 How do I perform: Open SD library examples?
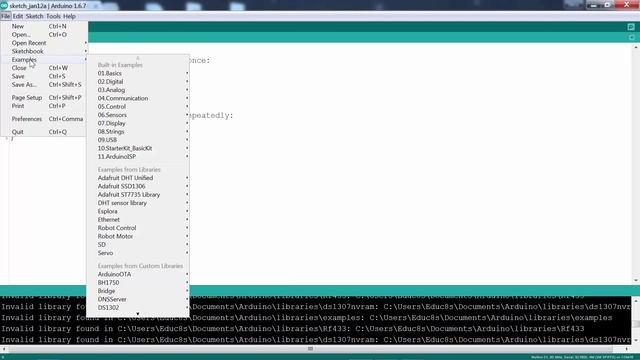click(138, 245)
